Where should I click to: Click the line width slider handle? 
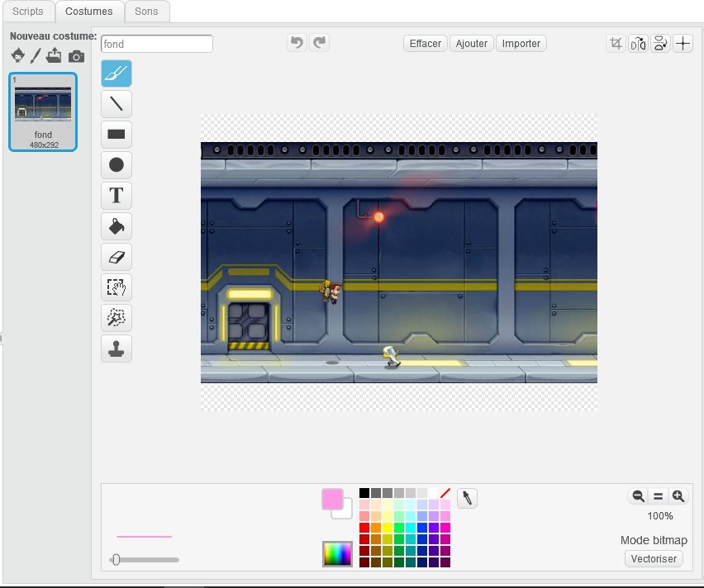[x=116, y=559]
